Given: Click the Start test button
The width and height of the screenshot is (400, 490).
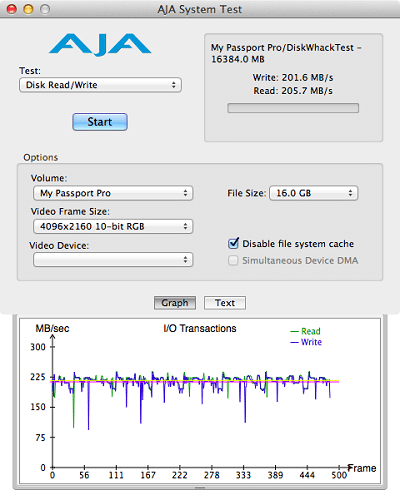Looking at the screenshot, I should (100, 122).
